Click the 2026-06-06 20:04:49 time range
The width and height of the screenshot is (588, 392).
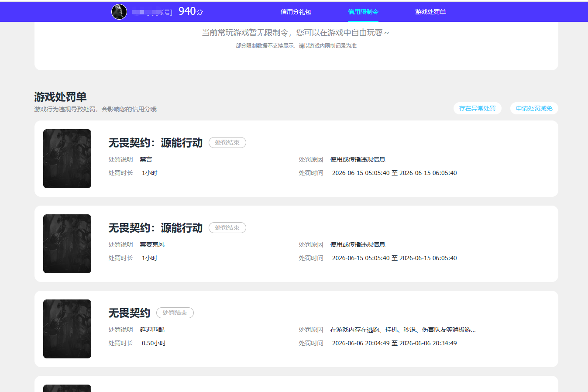[x=395, y=343]
